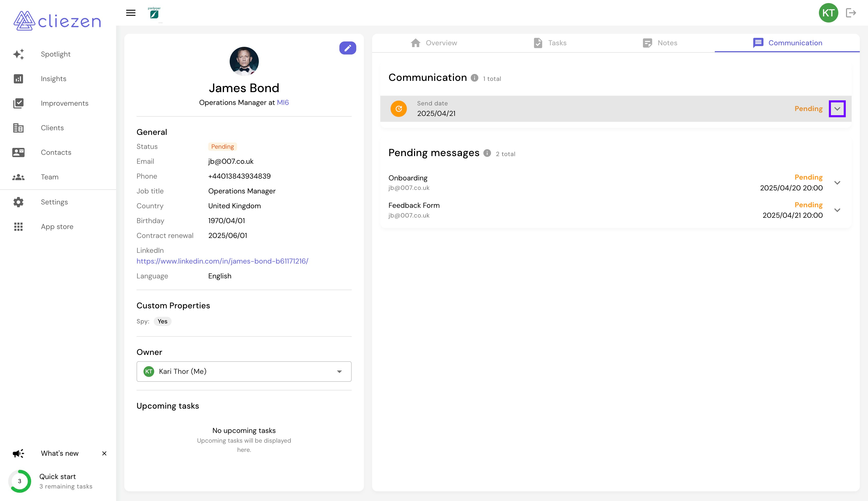Image resolution: width=868 pixels, height=501 pixels.
Task: Click the Language value English
Action: click(220, 276)
